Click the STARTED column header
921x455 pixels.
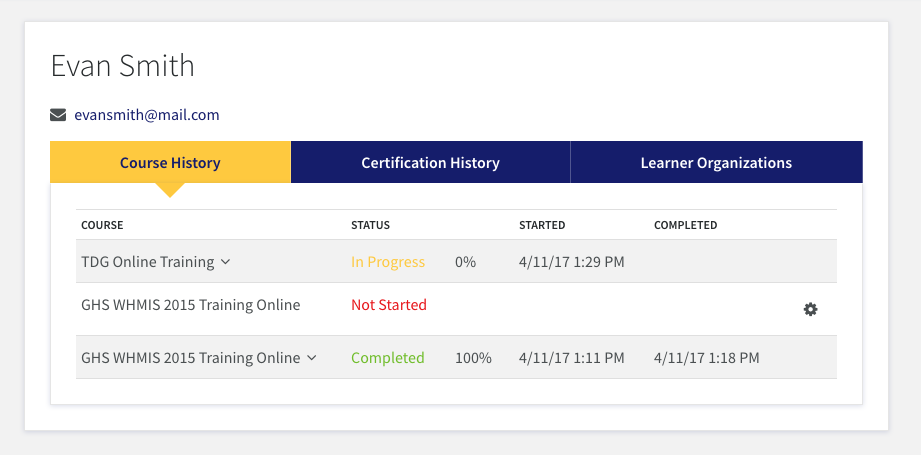click(x=542, y=225)
